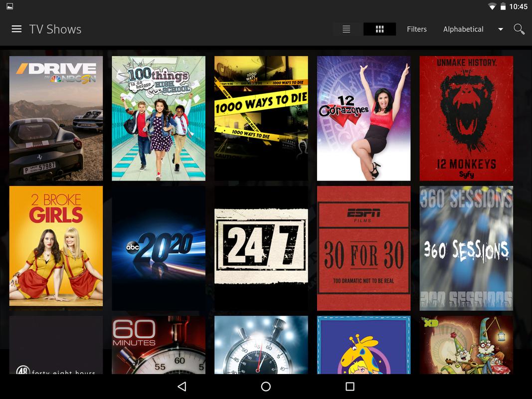Tap the battery status icon
This screenshot has height=399, width=532.
[x=503, y=6]
